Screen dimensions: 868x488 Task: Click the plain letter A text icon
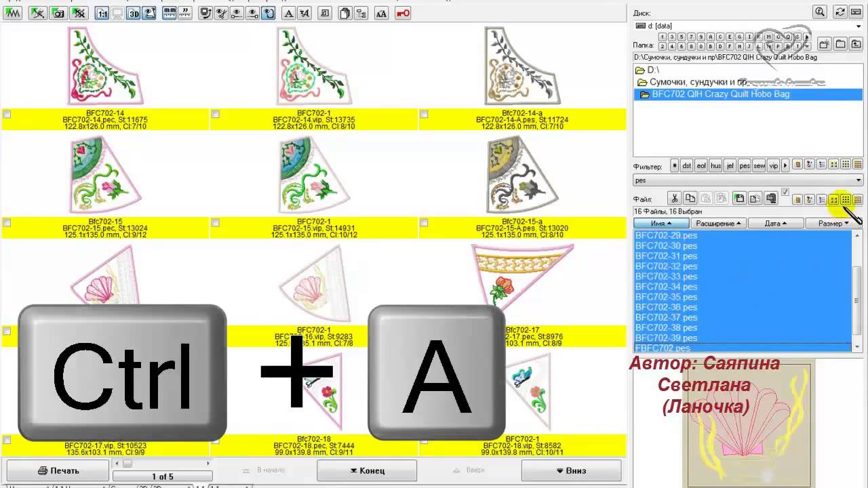click(x=288, y=14)
